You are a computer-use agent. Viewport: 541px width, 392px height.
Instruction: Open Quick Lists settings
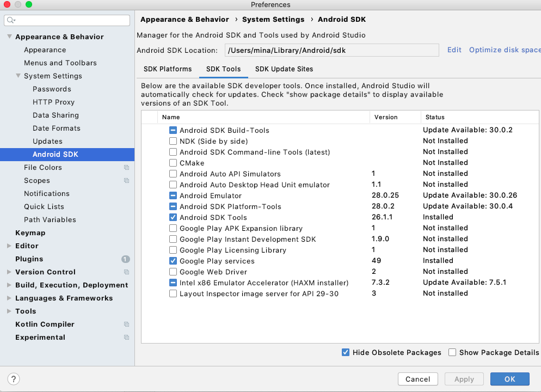tap(44, 207)
